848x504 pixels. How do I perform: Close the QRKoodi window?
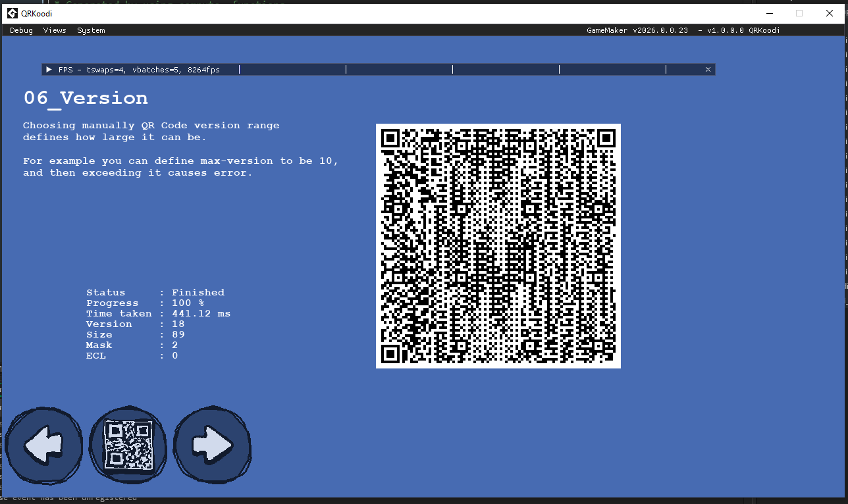click(x=830, y=13)
